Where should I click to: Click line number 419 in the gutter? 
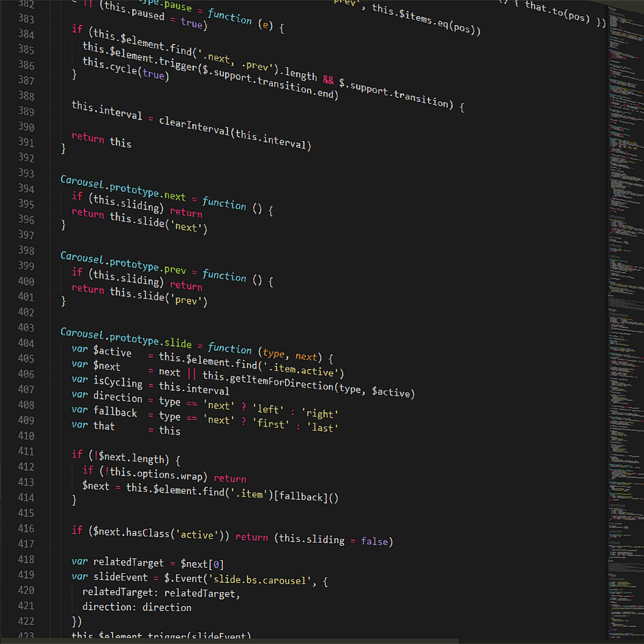click(26, 575)
